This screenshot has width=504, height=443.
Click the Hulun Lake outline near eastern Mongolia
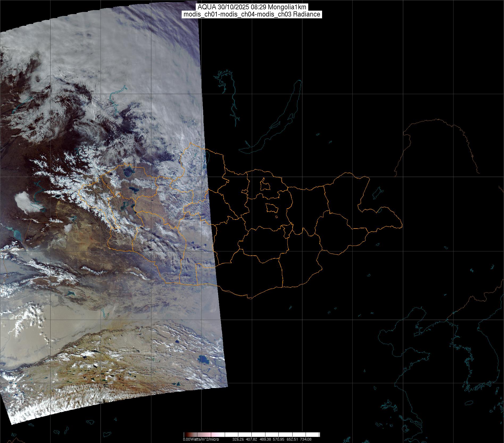click(377, 193)
